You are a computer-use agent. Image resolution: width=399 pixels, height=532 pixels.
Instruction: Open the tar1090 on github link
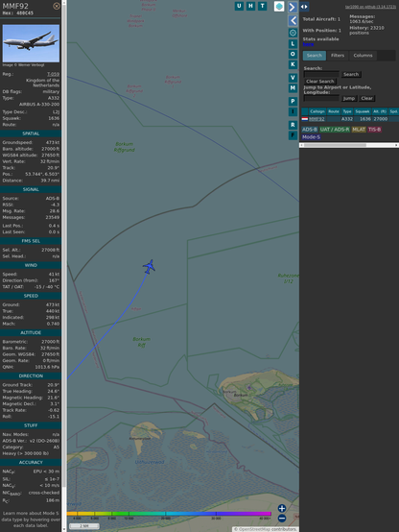(x=370, y=7)
